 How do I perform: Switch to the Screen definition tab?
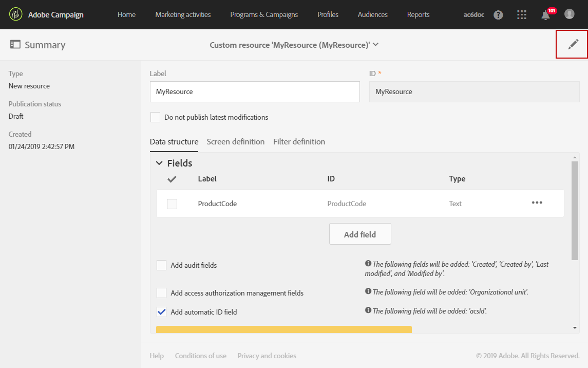click(236, 142)
